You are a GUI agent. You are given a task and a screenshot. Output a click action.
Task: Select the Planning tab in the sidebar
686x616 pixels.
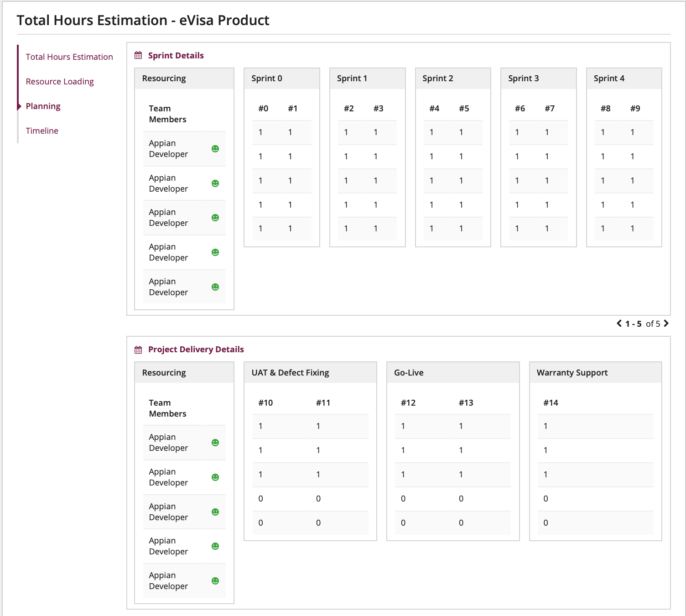43,106
